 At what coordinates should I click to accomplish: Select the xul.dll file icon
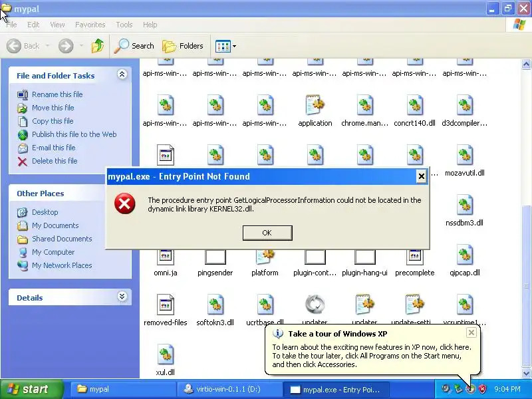coord(166,354)
